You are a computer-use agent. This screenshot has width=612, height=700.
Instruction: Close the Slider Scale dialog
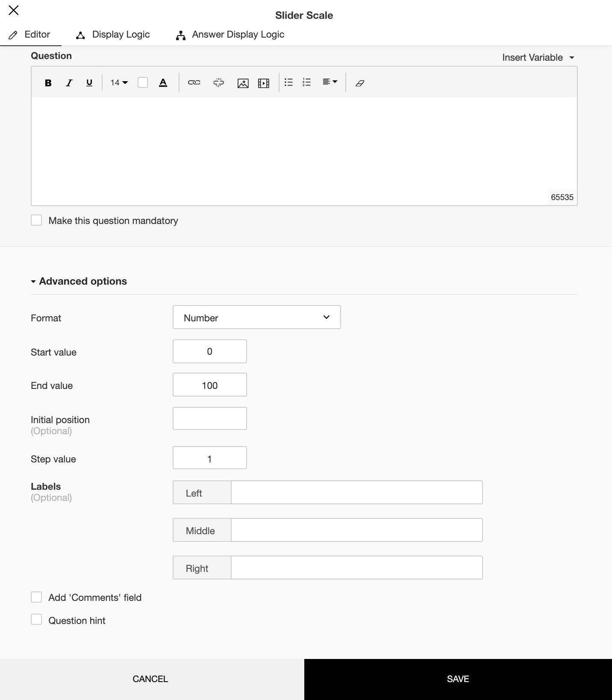coord(14,10)
